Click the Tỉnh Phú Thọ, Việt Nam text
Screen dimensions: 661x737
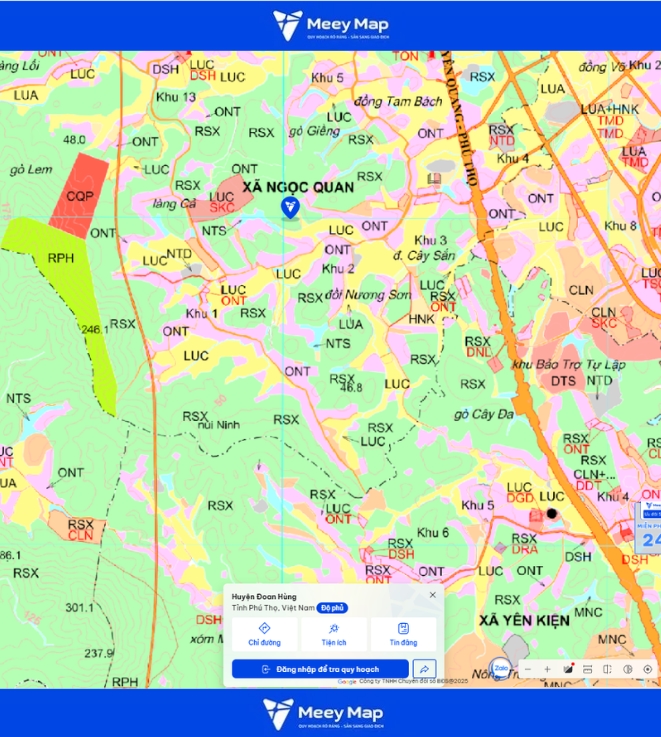pyautogui.click(x=273, y=608)
